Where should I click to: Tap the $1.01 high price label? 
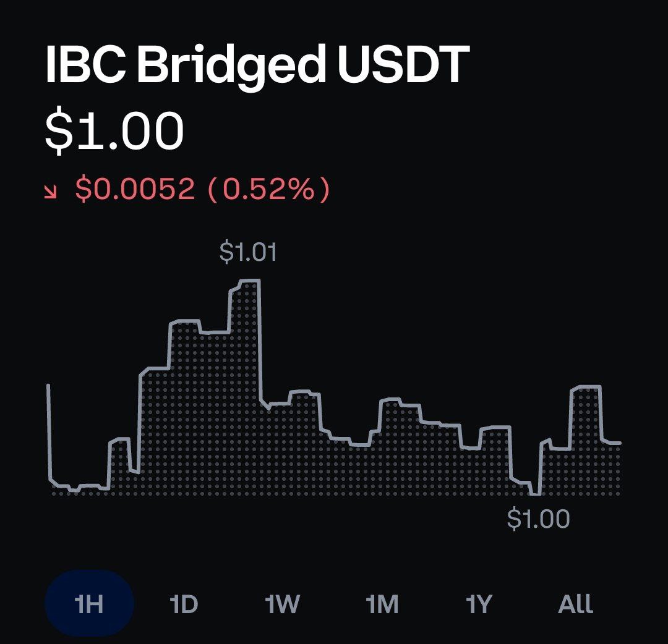(248, 252)
